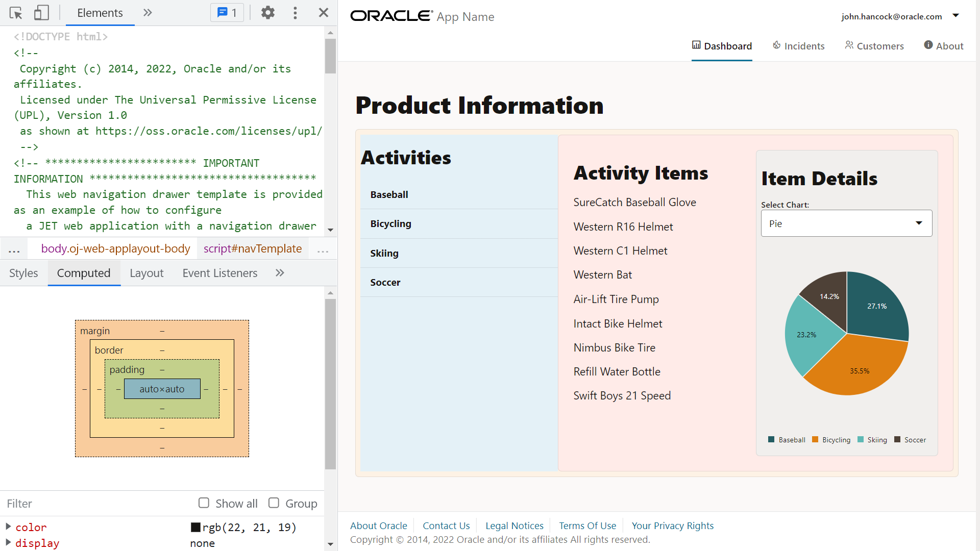This screenshot has height=551, width=980.
Task: Toggle the device toolbar icon
Action: point(41,13)
